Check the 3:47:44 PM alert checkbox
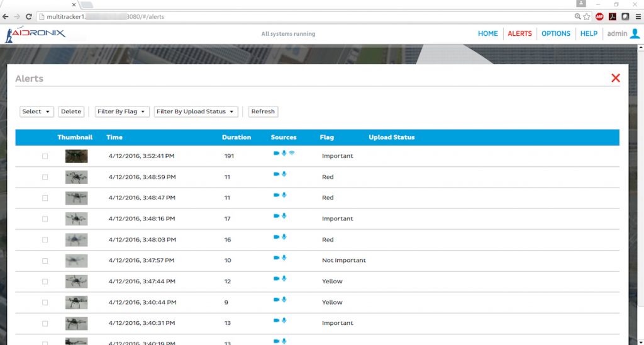The width and height of the screenshot is (644, 345). pos(45,281)
